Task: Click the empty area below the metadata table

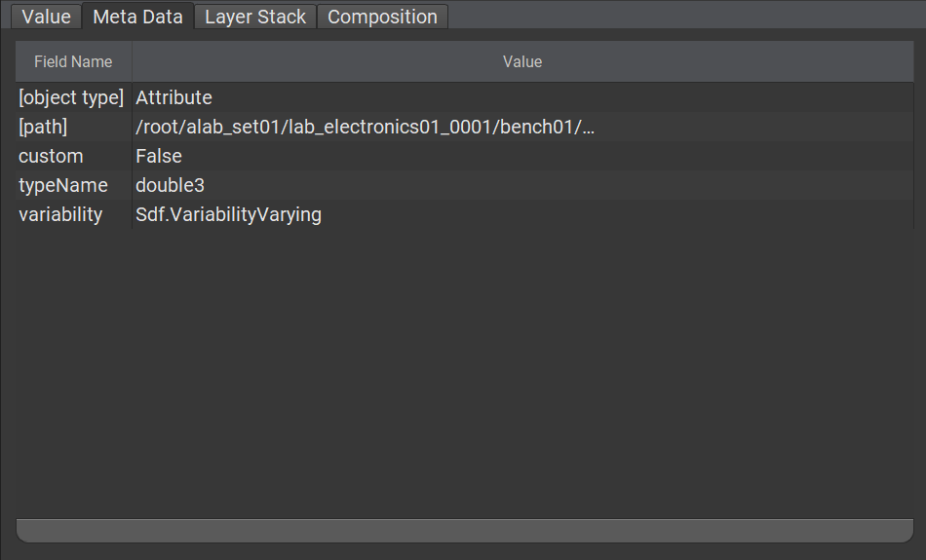Action: pyautogui.click(x=465, y=373)
